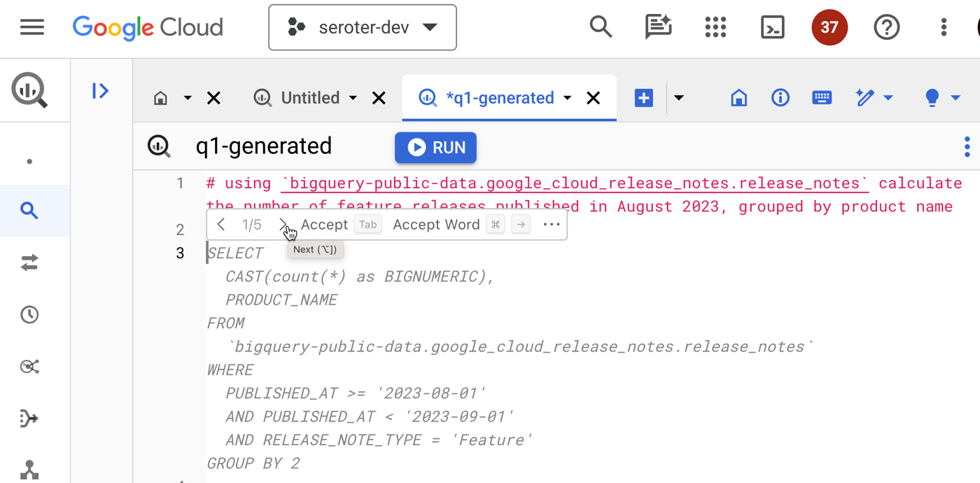Open the main navigation hamburger menu
The height and width of the screenshot is (483, 980).
(31, 27)
